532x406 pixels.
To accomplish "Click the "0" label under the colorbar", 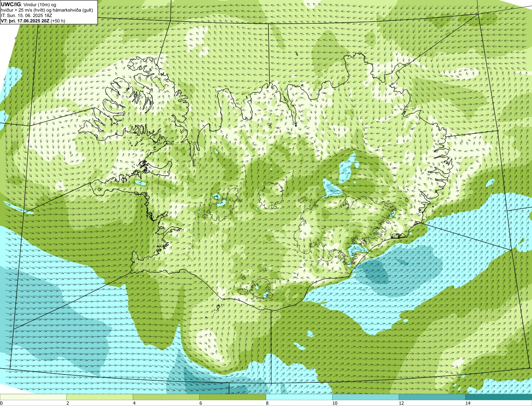I will [x=1, y=403].
